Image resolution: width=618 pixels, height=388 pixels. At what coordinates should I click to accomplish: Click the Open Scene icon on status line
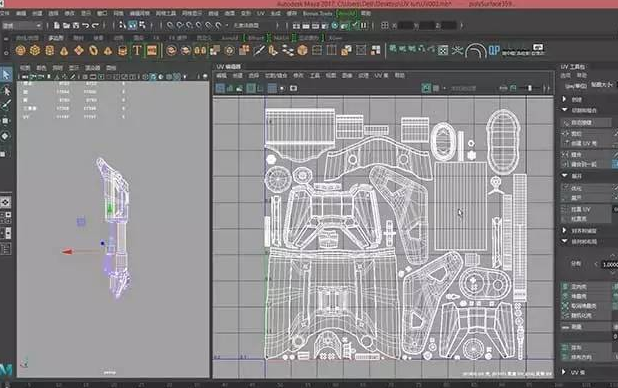point(66,26)
